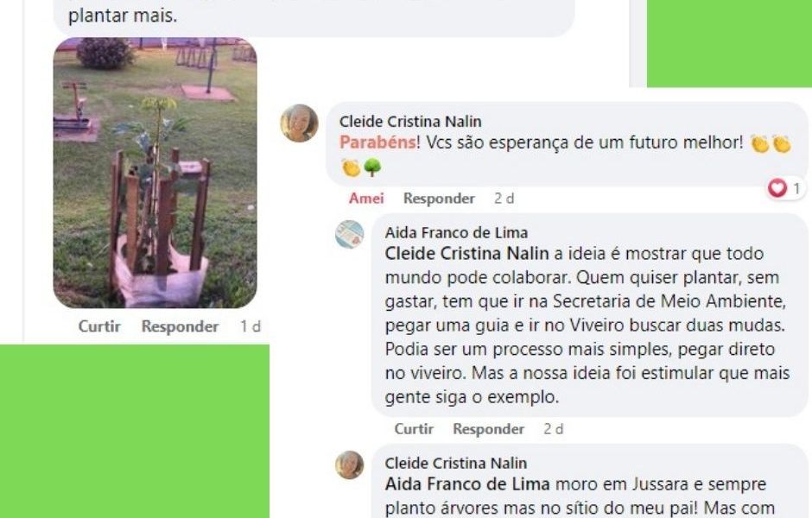Click the 2 d timestamp on Aida's reply
The image size is (812, 518).
tap(554, 429)
